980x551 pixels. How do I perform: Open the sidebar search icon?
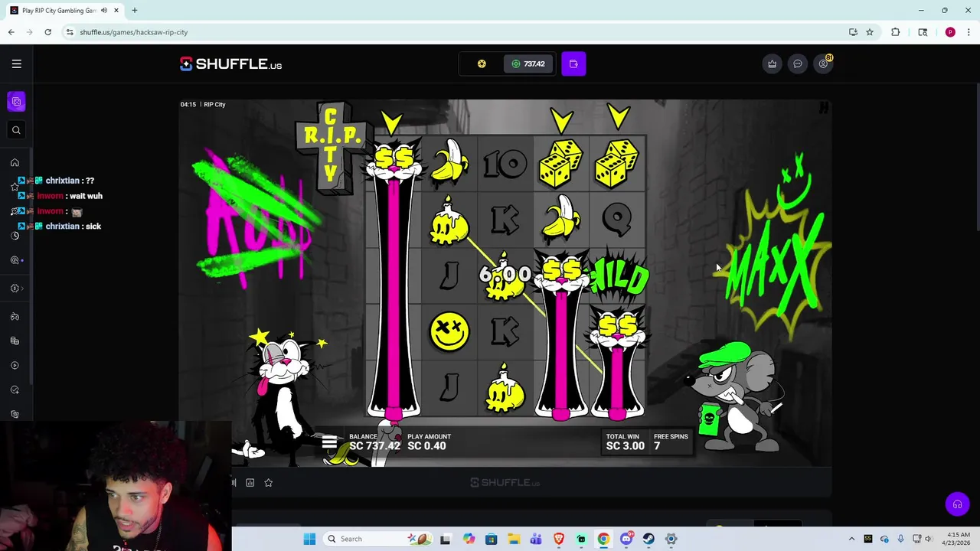click(x=16, y=130)
